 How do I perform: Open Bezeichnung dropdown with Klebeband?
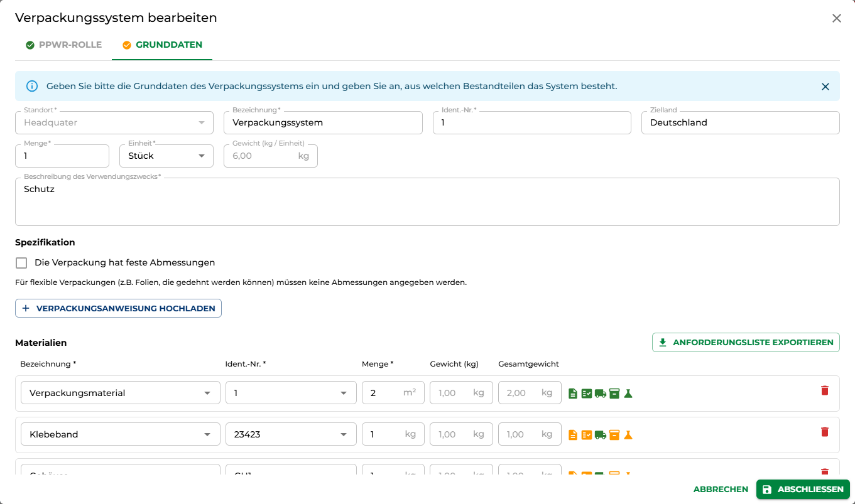click(121, 434)
